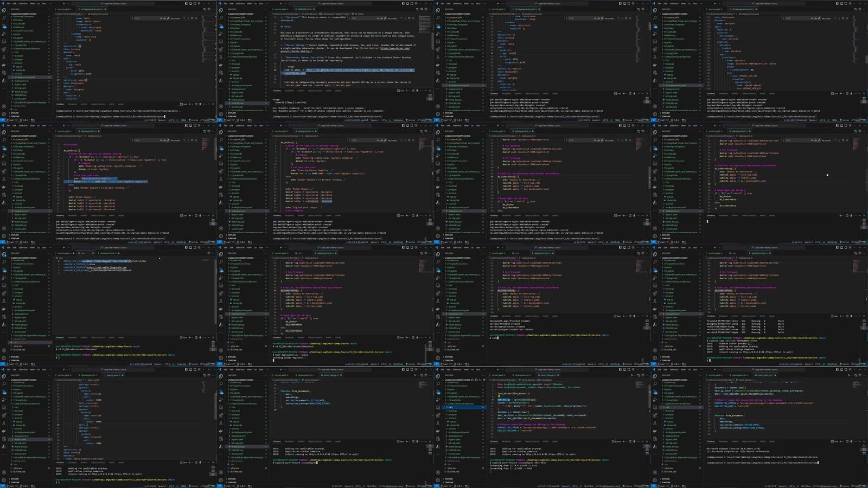New terminal plus icon in Starting Docker registry frame

click(407, 337)
